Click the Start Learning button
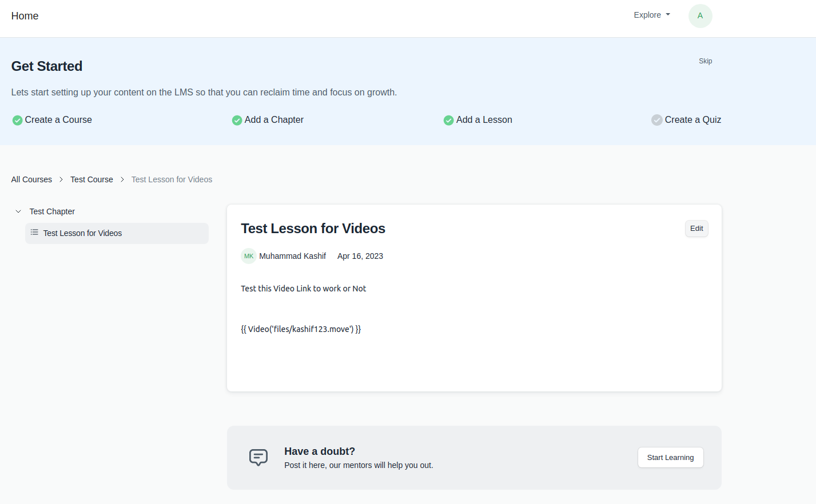Image resolution: width=816 pixels, height=504 pixels. (x=670, y=457)
